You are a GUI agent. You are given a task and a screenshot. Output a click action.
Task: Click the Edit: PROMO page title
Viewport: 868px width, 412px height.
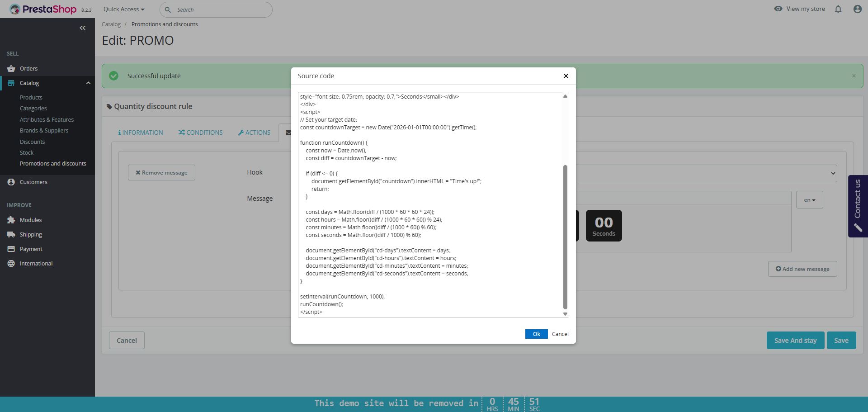(x=138, y=40)
